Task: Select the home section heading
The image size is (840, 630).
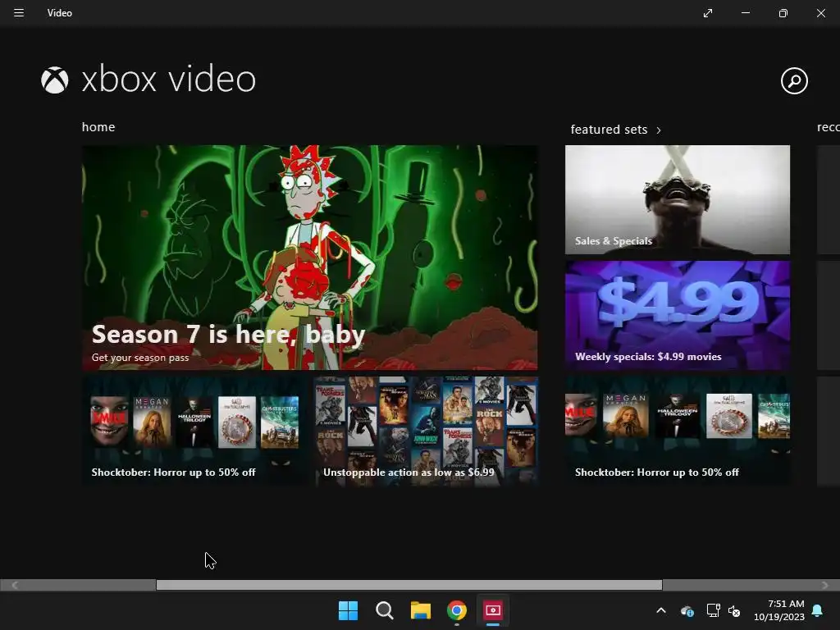Action: (98, 127)
